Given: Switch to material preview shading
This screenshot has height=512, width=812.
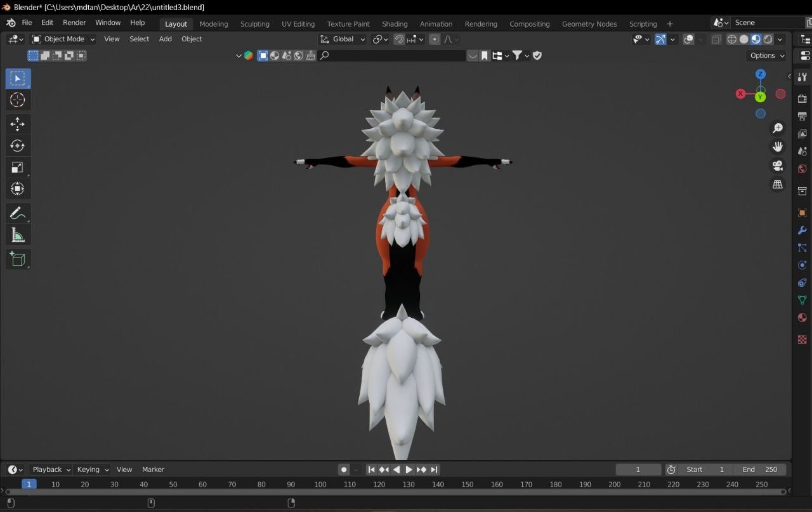Looking at the screenshot, I should pos(756,39).
